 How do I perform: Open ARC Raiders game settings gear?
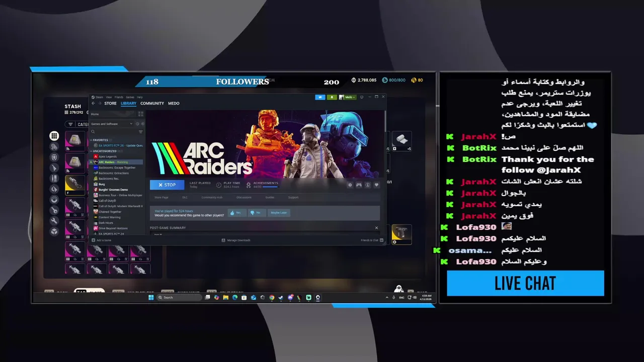tap(350, 185)
